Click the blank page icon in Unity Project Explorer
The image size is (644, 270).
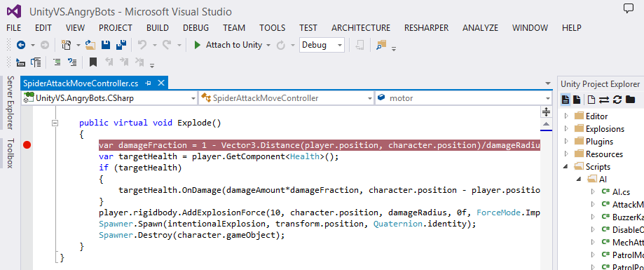coord(591,99)
